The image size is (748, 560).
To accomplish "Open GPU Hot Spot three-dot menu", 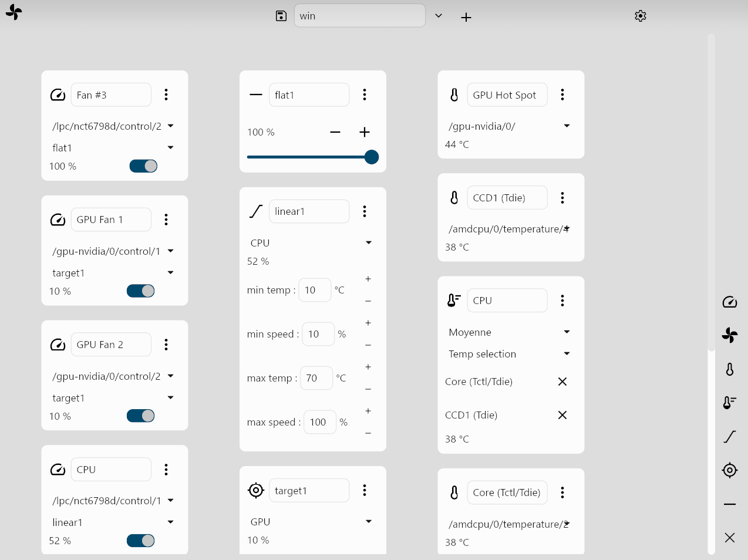I will 562,95.
